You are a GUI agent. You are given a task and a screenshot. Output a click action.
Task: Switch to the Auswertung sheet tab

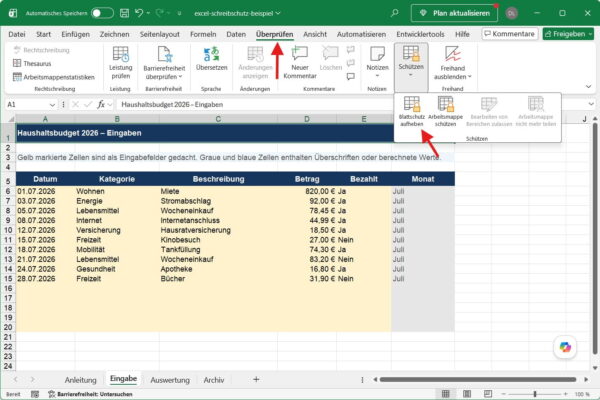[170, 380]
